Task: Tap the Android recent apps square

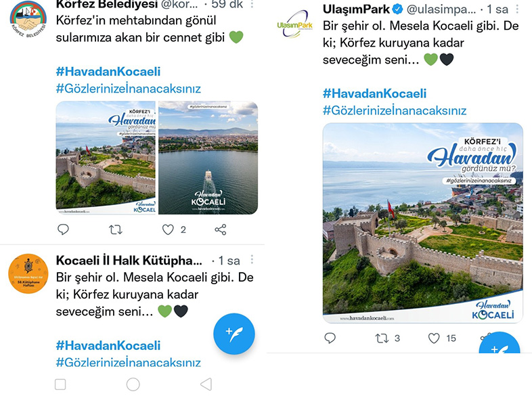Action: (x=60, y=384)
